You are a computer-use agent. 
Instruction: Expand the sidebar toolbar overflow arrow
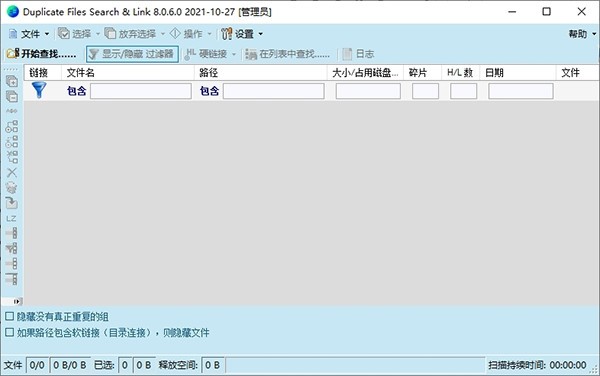16,301
